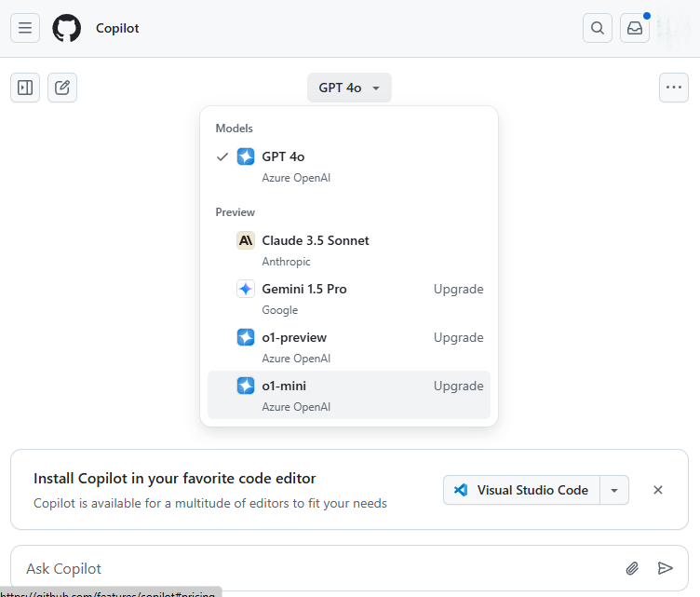The height and width of the screenshot is (597, 700).
Task: Click the GitHub logo icon
Action: [x=67, y=28]
